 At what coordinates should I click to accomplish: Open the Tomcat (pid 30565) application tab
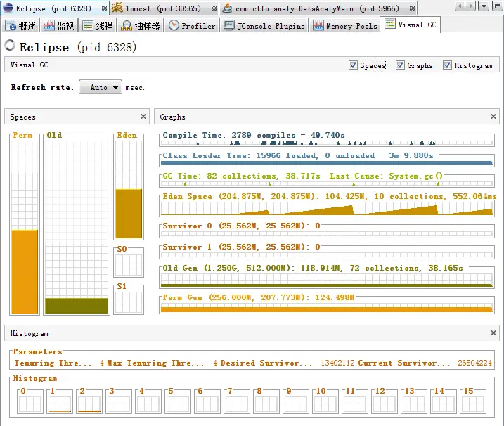(x=163, y=8)
